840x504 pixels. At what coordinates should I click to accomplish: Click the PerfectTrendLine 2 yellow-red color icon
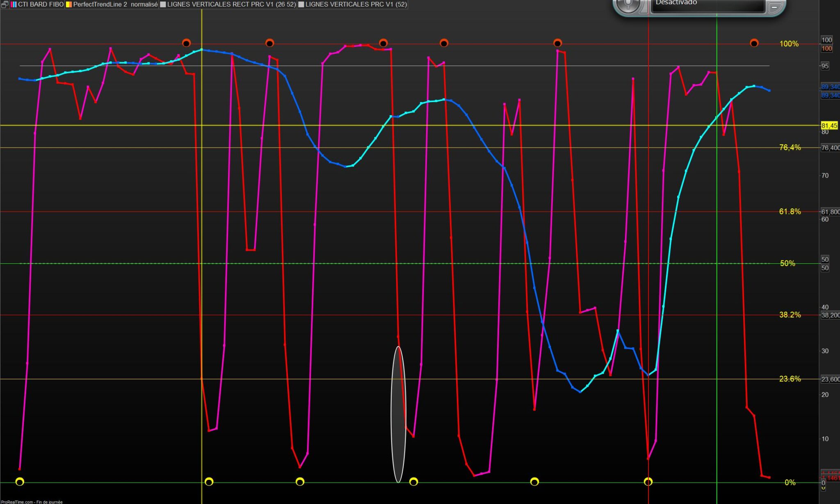point(69,5)
